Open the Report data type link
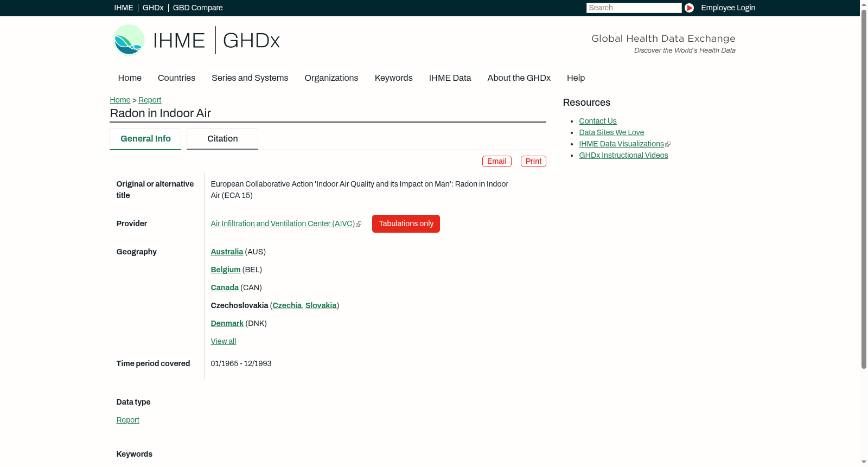868x467 pixels. point(127,420)
